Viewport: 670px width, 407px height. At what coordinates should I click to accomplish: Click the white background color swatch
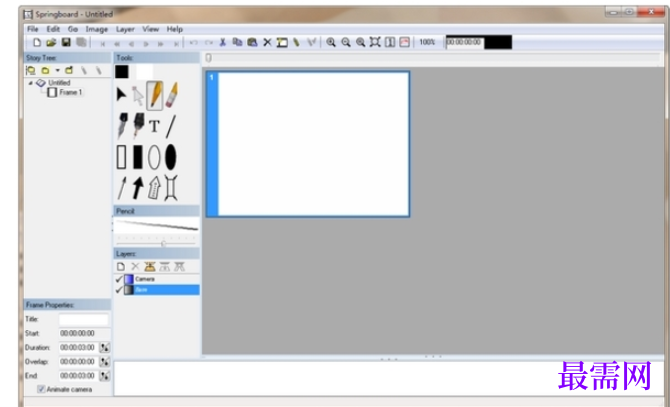tap(144, 71)
